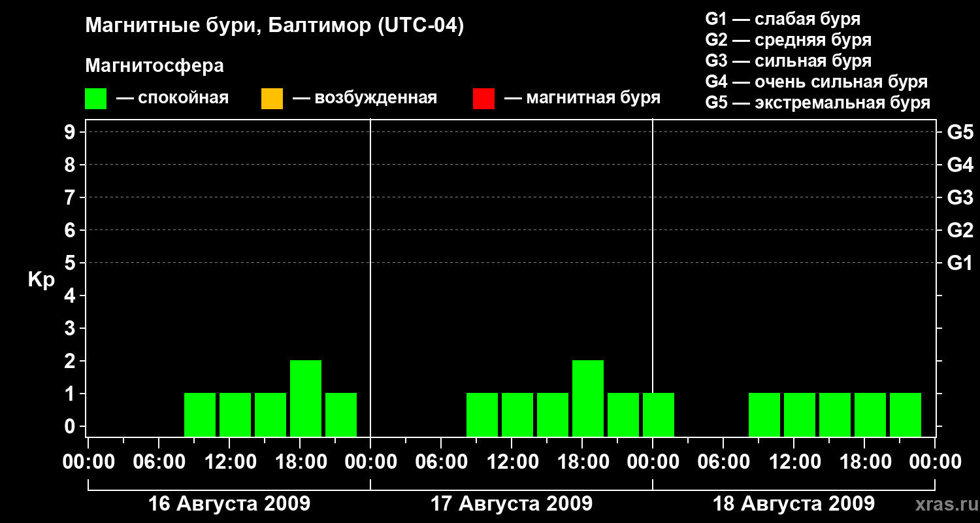The image size is (980, 523).
Task: Click the '17 Августа 2009' date label
Action: pyautogui.click(x=512, y=503)
